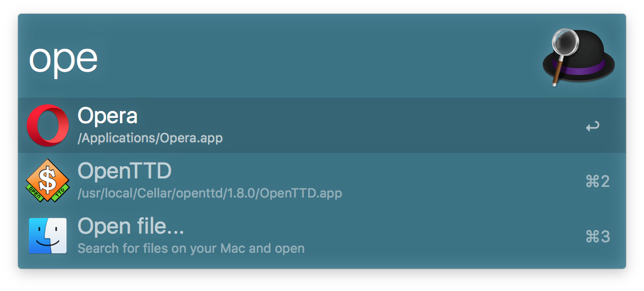Select the OpenTTD result title
Image resolution: width=644 pixels, height=291 pixels.
pyautogui.click(x=125, y=171)
